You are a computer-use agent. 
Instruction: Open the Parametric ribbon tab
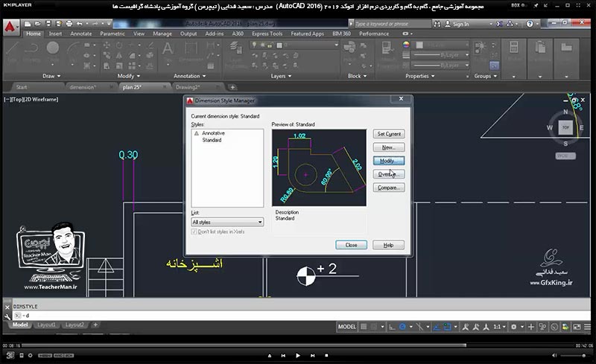tap(112, 33)
